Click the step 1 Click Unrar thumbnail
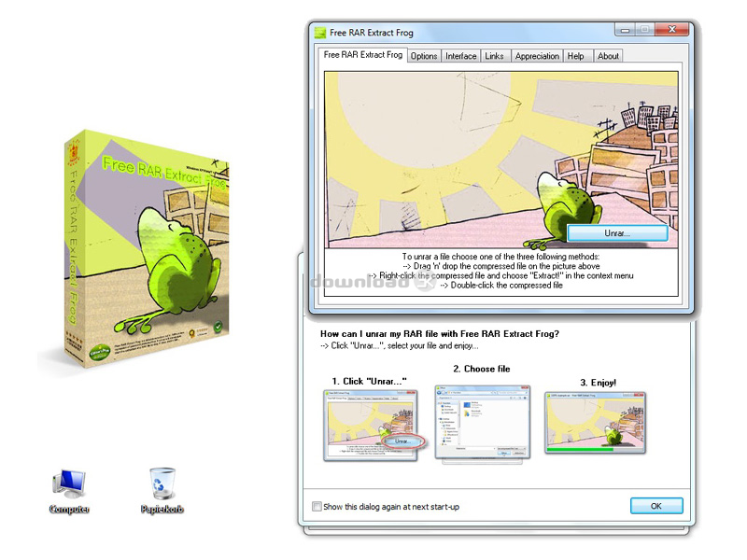This screenshot has height=560, width=747. pos(372,426)
